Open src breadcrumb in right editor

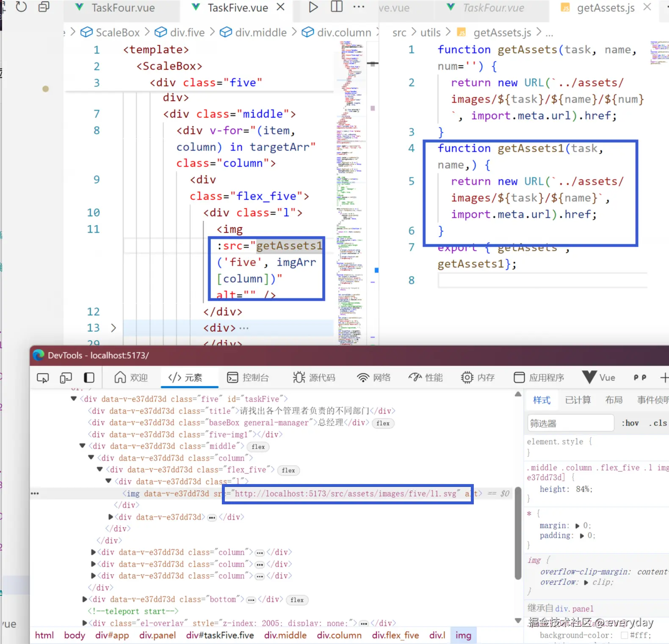(x=399, y=33)
